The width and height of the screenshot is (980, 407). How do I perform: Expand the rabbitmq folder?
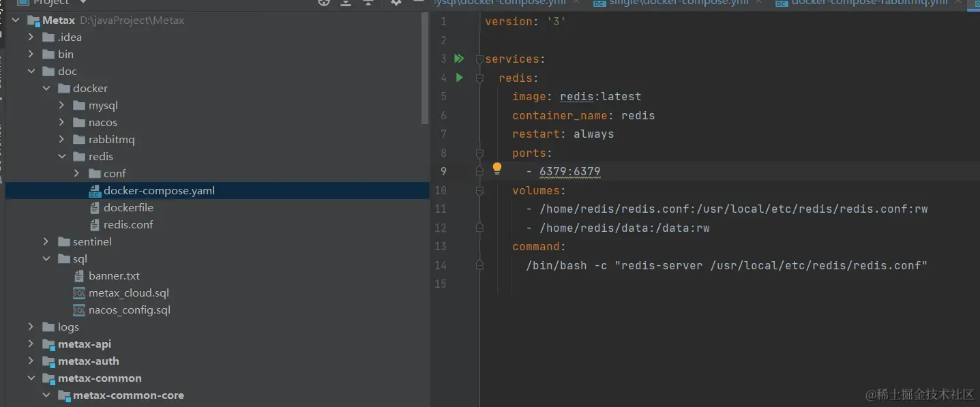(61, 140)
